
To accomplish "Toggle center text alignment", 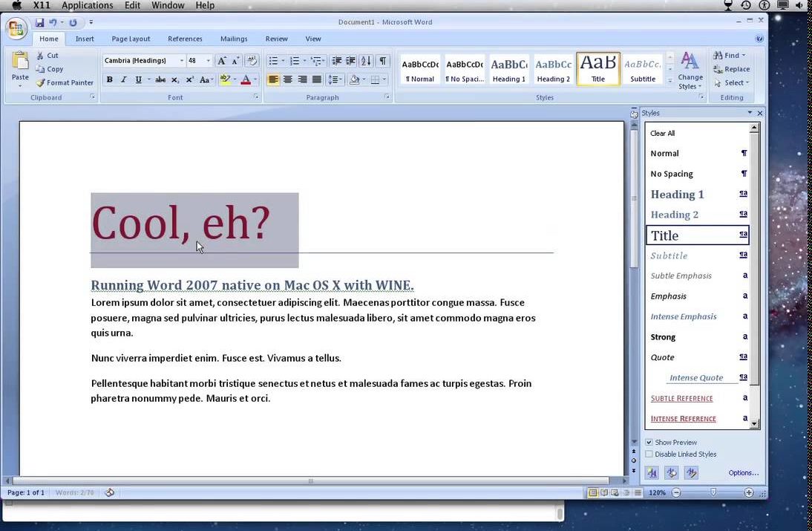I will pos(288,80).
